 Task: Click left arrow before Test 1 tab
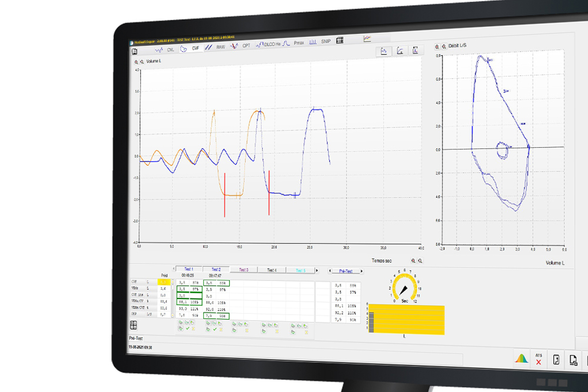pyautogui.click(x=174, y=269)
